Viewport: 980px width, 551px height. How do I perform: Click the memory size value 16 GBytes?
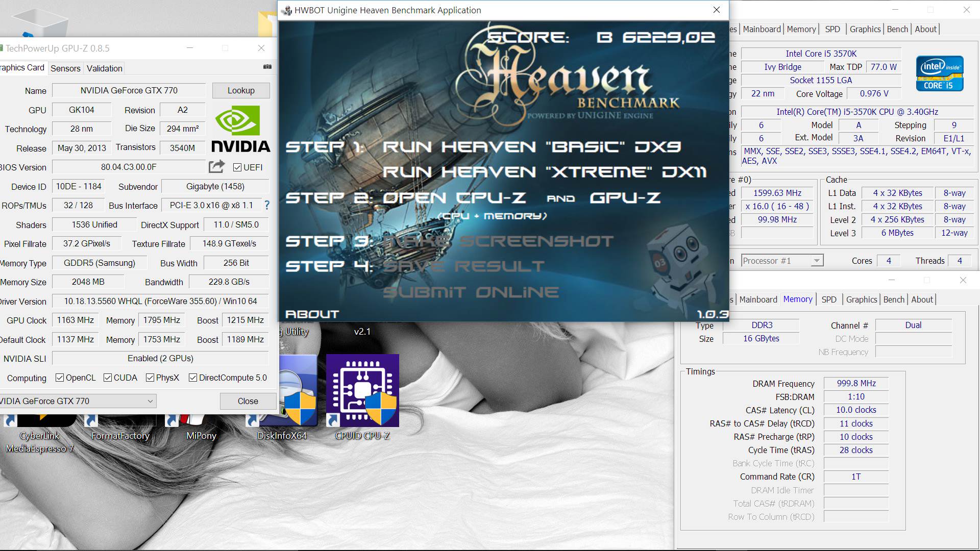coord(761,338)
